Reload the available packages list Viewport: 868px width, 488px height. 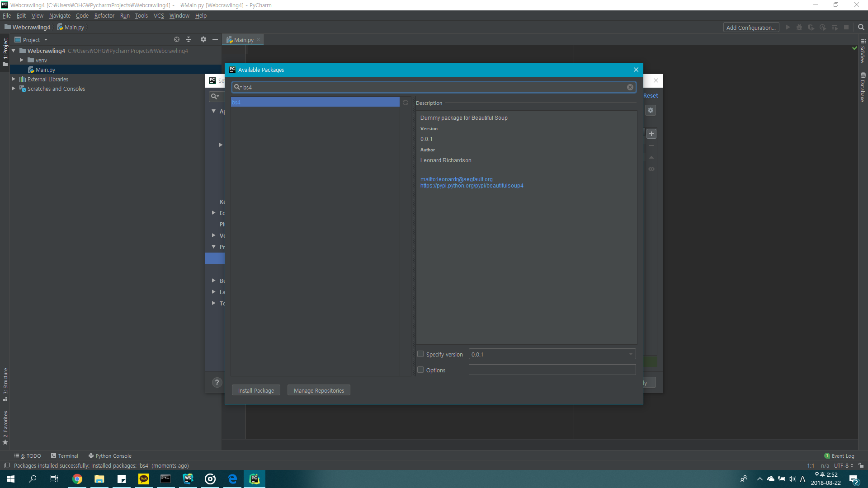coord(406,103)
